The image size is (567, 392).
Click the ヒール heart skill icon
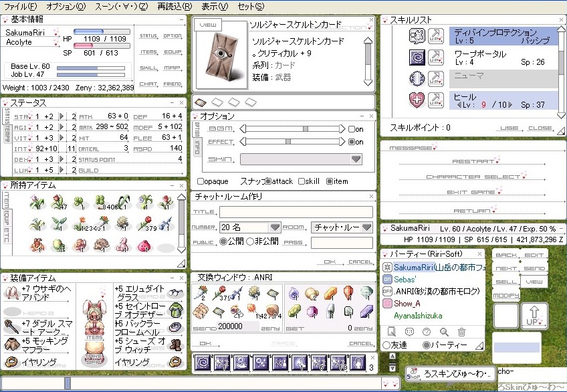pyautogui.click(x=417, y=100)
